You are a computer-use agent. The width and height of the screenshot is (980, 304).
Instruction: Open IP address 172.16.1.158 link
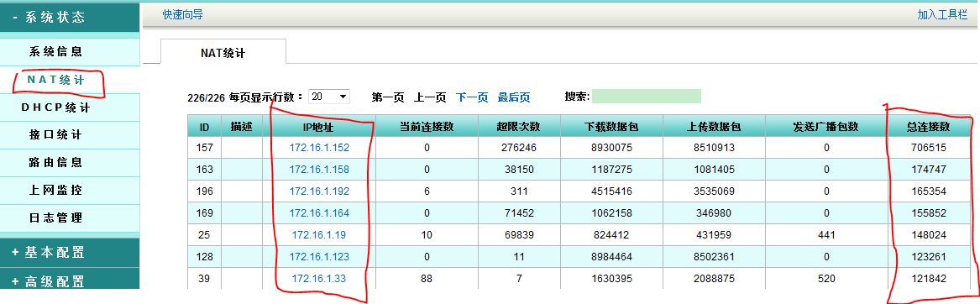pyautogui.click(x=319, y=170)
